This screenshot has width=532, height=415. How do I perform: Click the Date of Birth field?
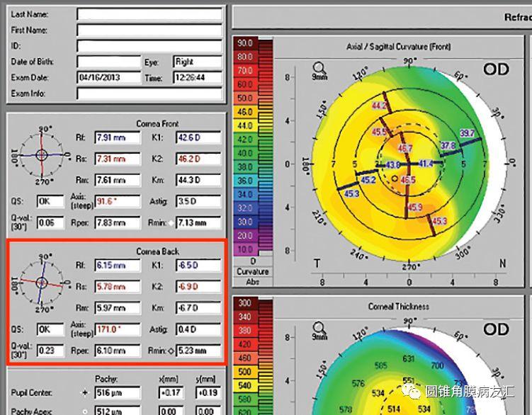tap(109, 62)
